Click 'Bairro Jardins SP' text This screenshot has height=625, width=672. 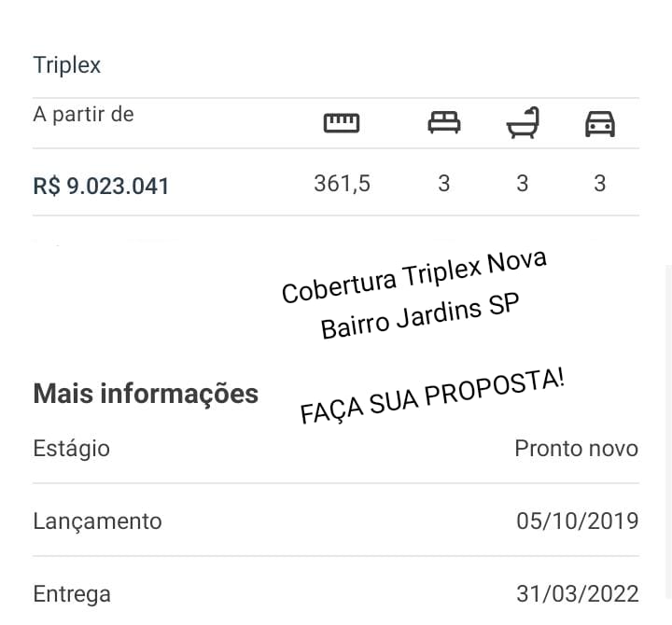point(420,315)
